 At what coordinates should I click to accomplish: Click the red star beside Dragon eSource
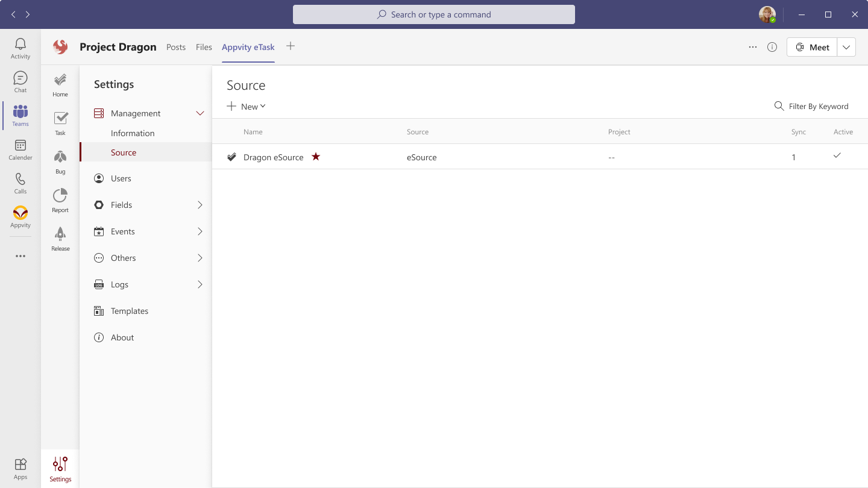pos(316,157)
